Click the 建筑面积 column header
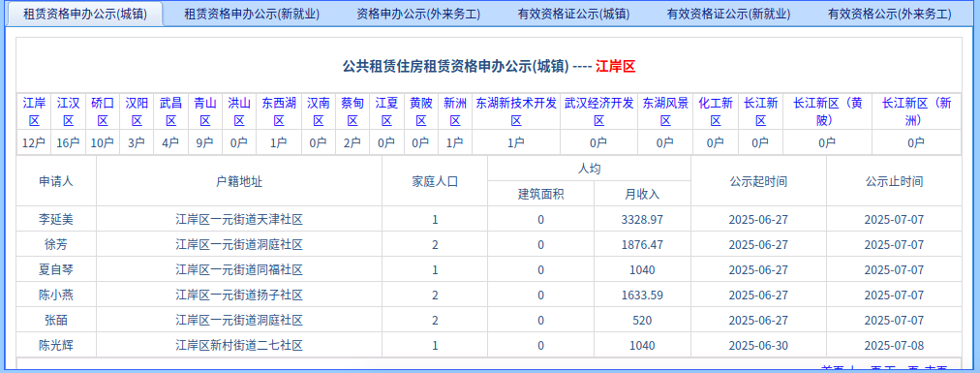Image resolution: width=980 pixels, height=373 pixels. (540, 195)
